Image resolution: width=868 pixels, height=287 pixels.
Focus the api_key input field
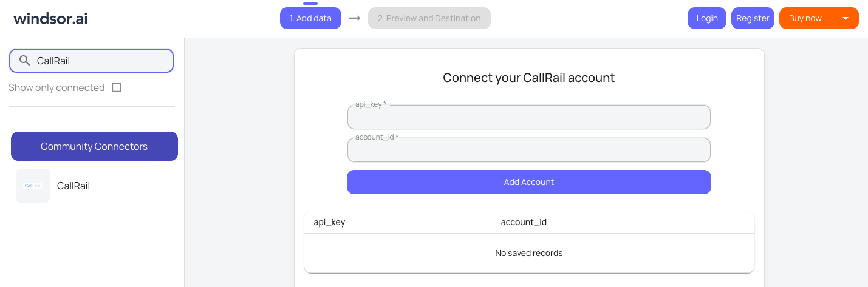(528, 118)
